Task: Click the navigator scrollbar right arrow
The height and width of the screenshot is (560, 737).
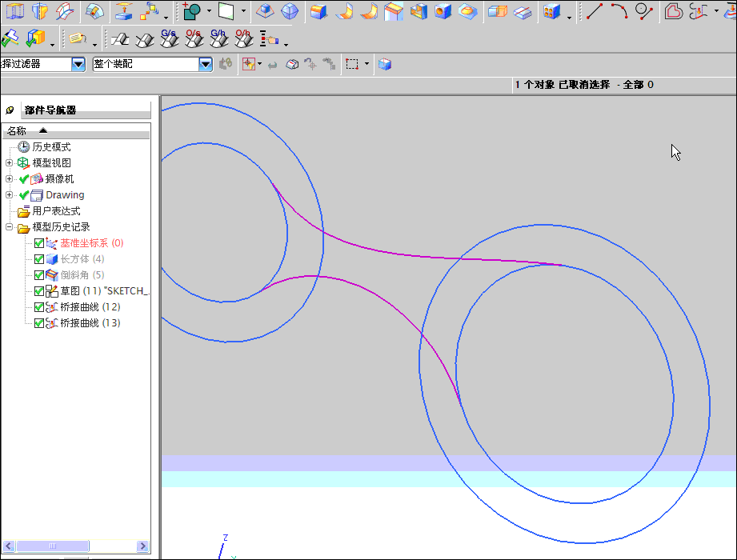Action: click(x=143, y=546)
